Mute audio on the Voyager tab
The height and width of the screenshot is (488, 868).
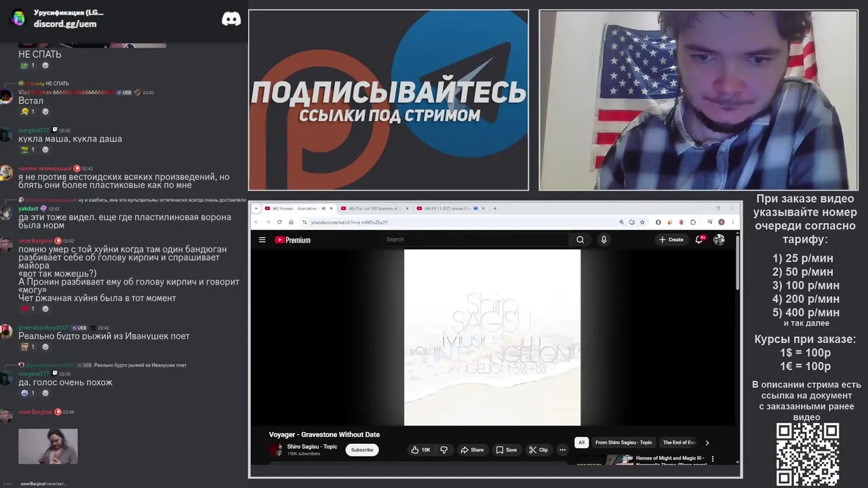click(323, 208)
